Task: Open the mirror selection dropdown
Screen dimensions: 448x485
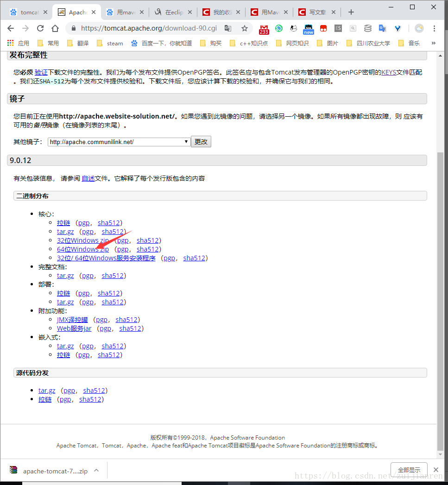Action: (x=119, y=142)
